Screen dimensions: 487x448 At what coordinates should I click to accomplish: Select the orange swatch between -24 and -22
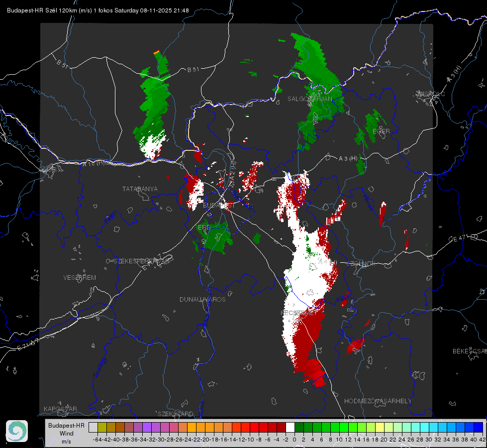click(192, 428)
